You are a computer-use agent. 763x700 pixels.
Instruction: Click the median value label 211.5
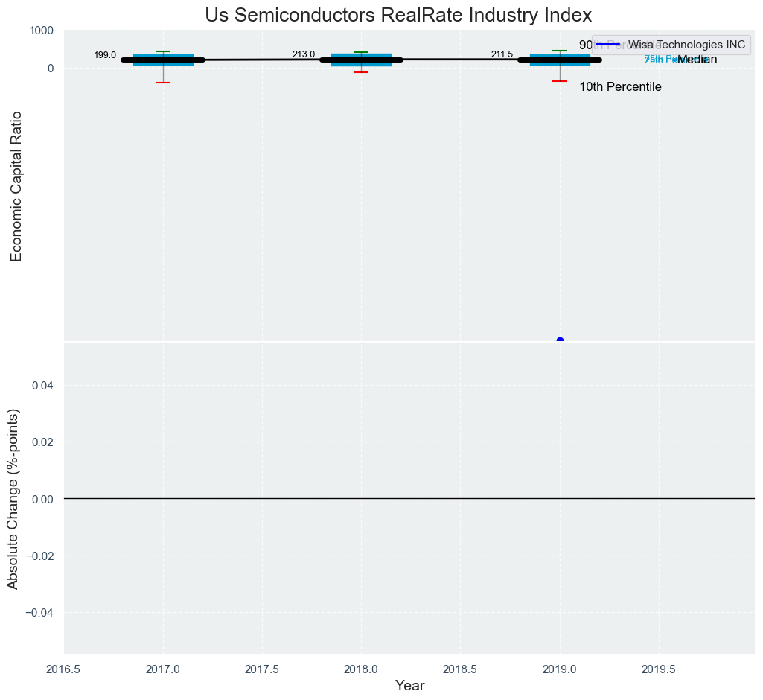(502, 54)
